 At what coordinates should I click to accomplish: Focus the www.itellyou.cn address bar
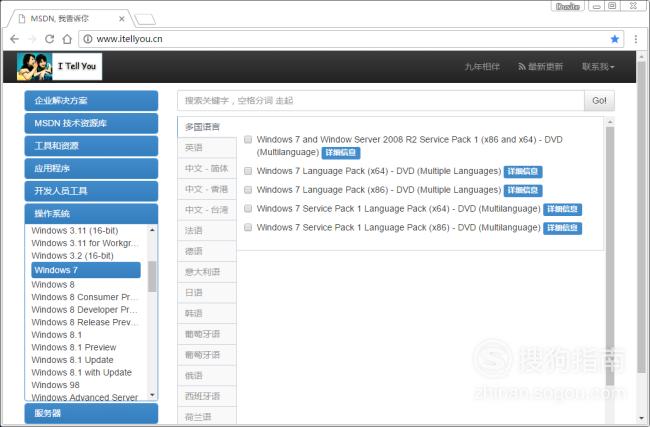pos(350,39)
